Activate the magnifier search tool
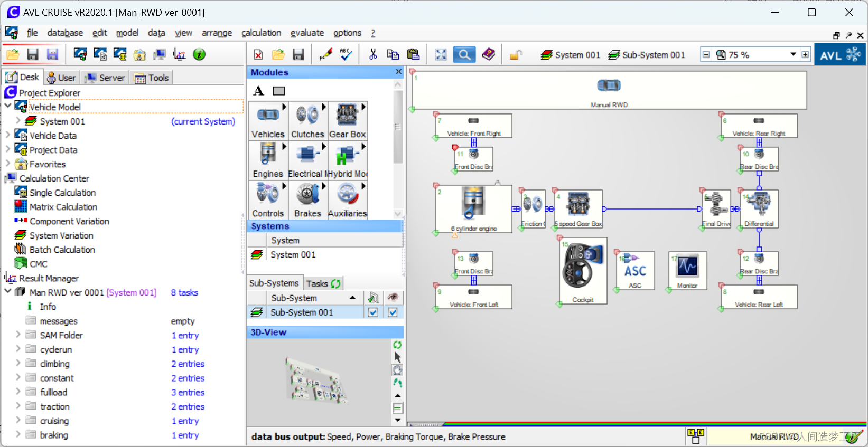The height and width of the screenshot is (447, 868). pyautogui.click(x=464, y=54)
